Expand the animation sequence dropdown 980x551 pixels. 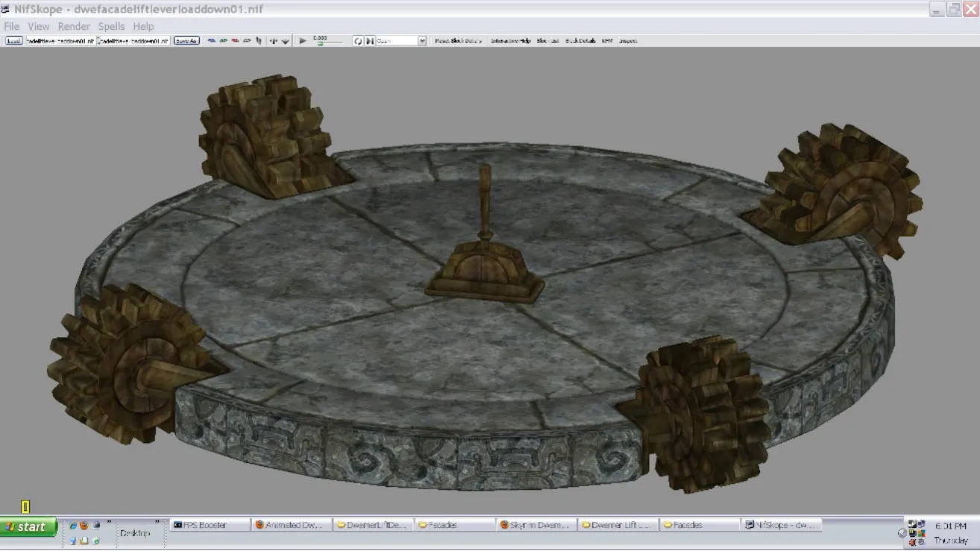(422, 41)
